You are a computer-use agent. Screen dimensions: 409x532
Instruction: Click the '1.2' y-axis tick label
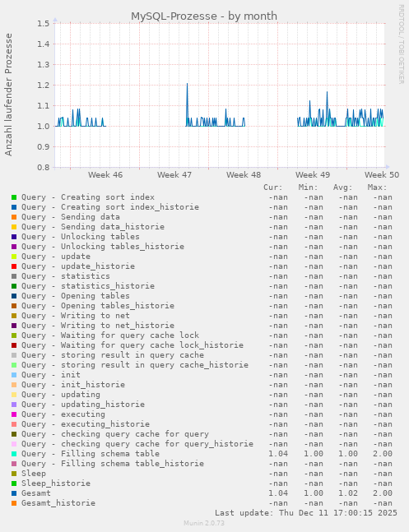pos(43,86)
